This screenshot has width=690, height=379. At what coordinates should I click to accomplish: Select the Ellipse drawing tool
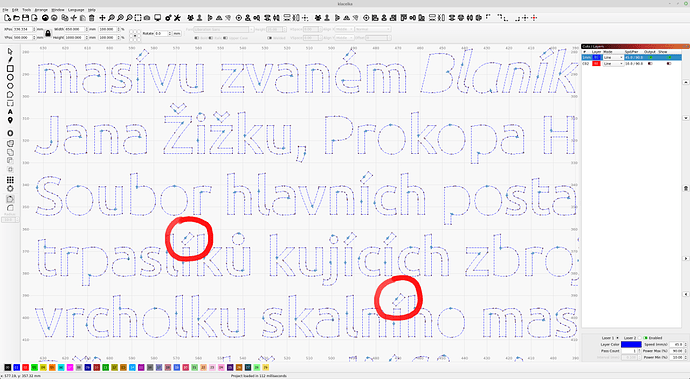click(x=10, y=77)
